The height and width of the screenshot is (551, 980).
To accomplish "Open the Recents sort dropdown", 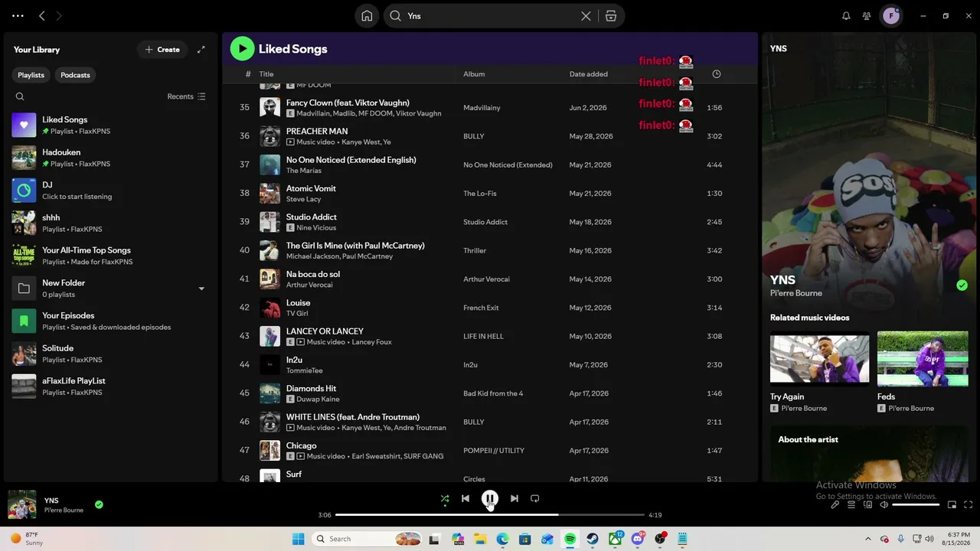I will coord(187,96).
